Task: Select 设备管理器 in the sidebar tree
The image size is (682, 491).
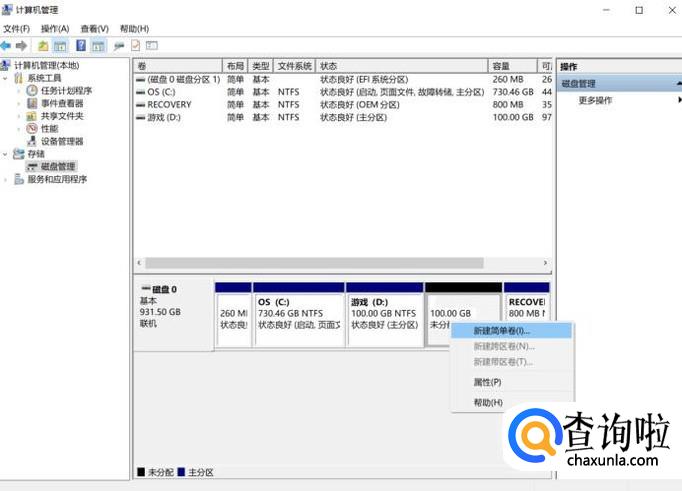Action: [x=61, y=141]
